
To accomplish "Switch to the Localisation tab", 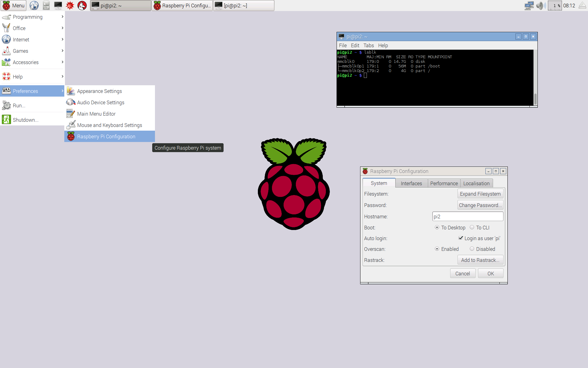I will pyautogui.click(x=475, y=183).
